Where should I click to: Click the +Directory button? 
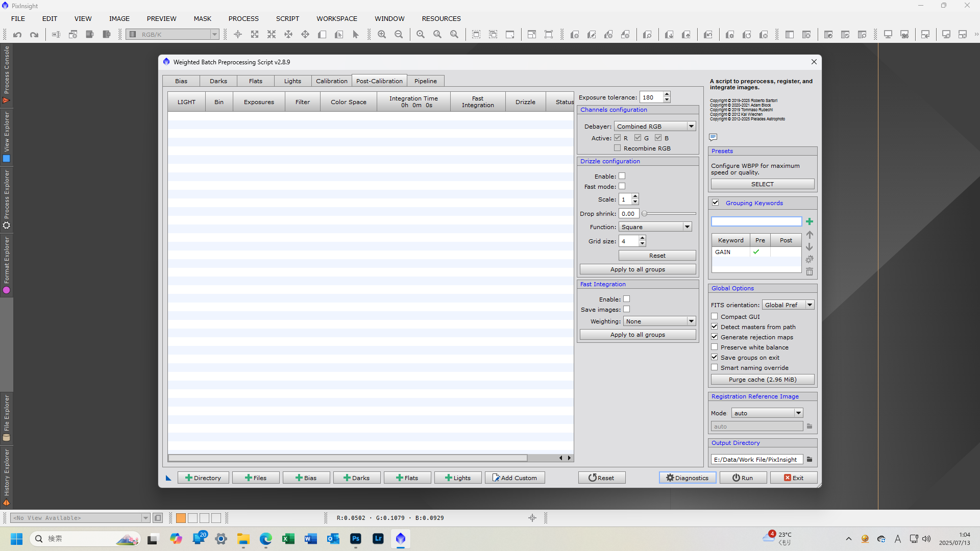point(203,478)
